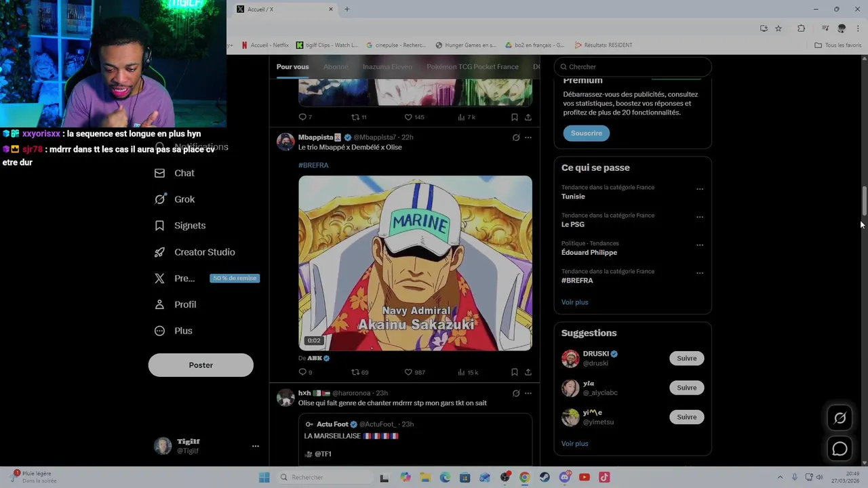The width and height of the screenshot is (868, 488).
Task: Switch to the Inazuma Eleven tab
Action: coord(387,66)
